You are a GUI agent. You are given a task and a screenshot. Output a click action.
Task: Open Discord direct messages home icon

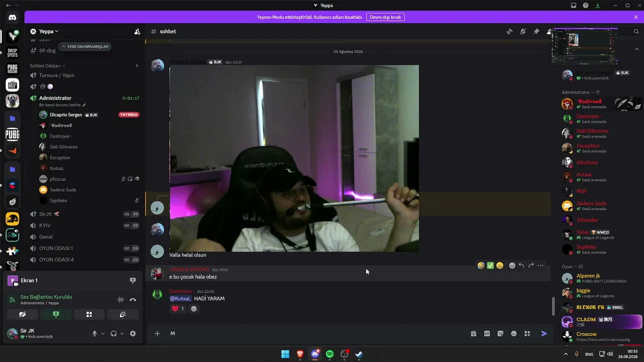point(13,17)
